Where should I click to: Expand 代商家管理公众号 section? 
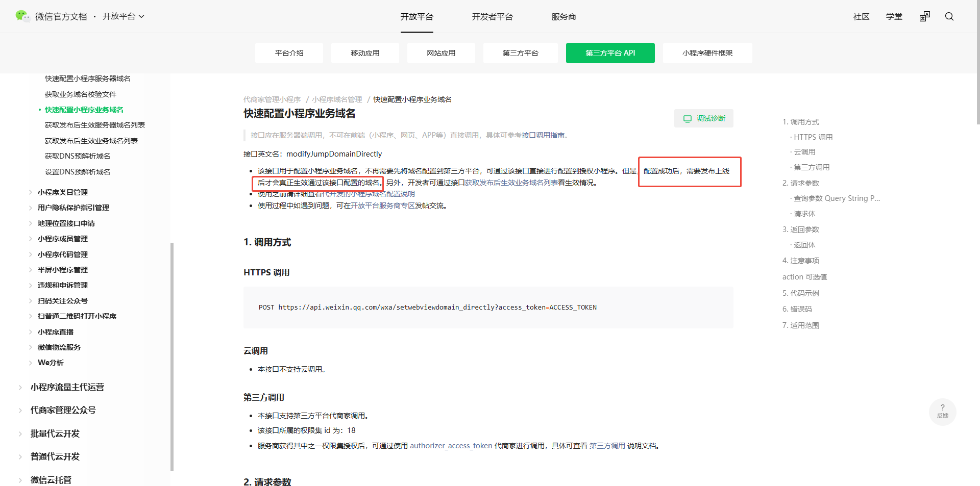(x=63, y=410)
